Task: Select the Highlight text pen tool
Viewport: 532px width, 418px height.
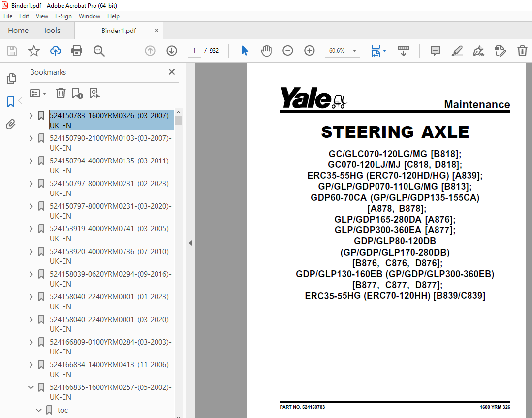Action: [x=457, y=51]
